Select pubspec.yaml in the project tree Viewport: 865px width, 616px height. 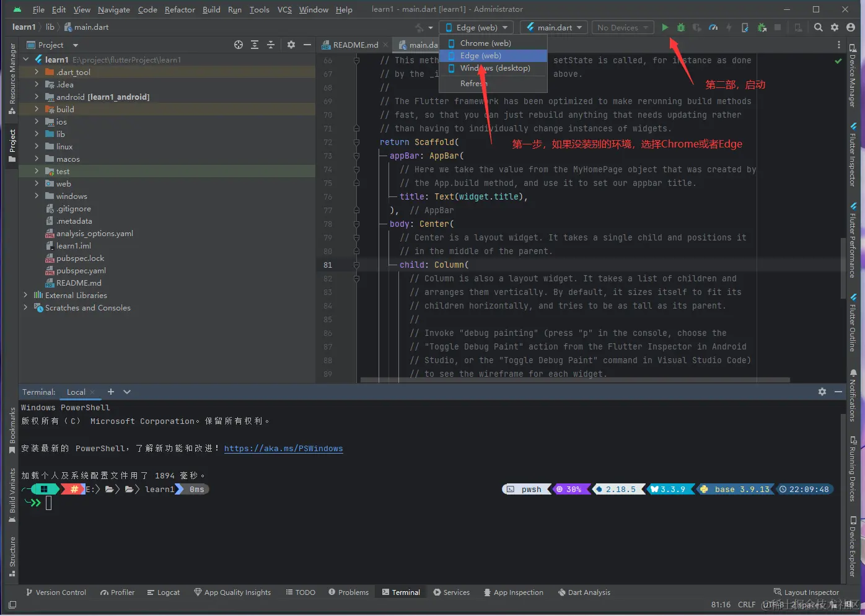[x=81, y=270]
